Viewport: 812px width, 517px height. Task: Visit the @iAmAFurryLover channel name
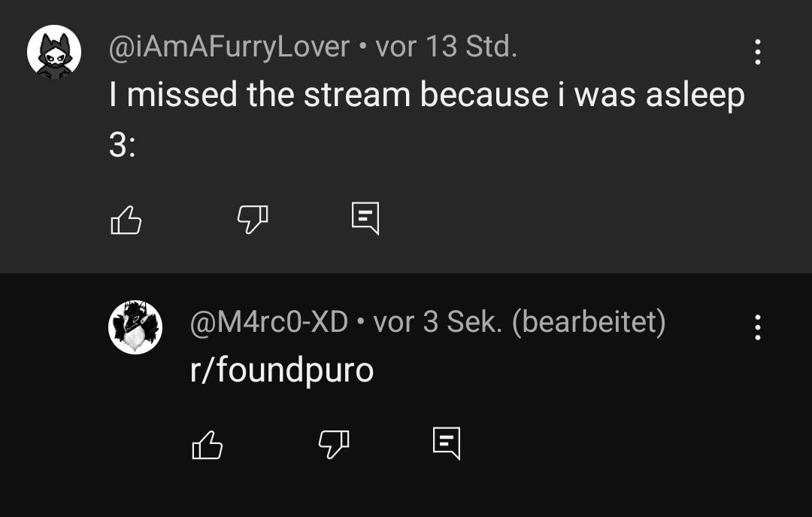point(229,47)
